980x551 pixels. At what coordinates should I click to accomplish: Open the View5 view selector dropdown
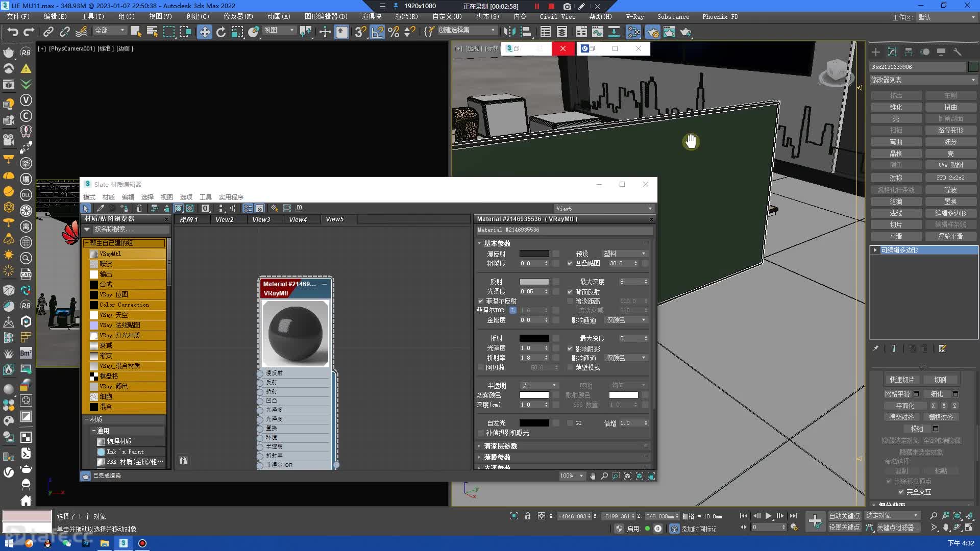click(x=604, y=208)
